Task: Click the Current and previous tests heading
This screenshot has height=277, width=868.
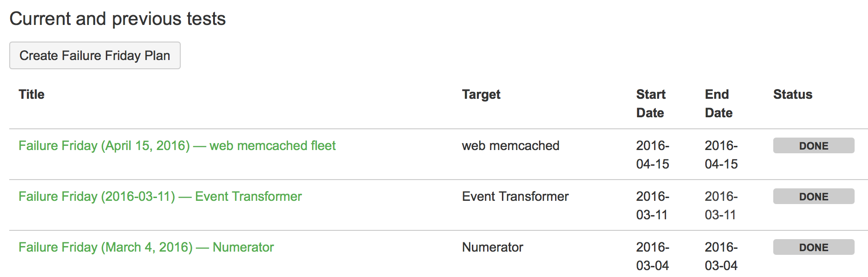Action: click(x=118, y=19)
